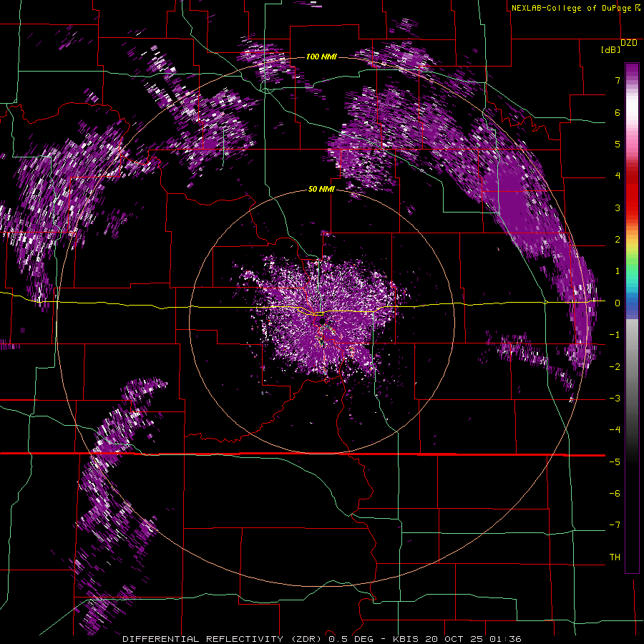Click the 7 value on the colorbar scale
The width and height of the screenshot is (644, 644).
click(618, 80)
